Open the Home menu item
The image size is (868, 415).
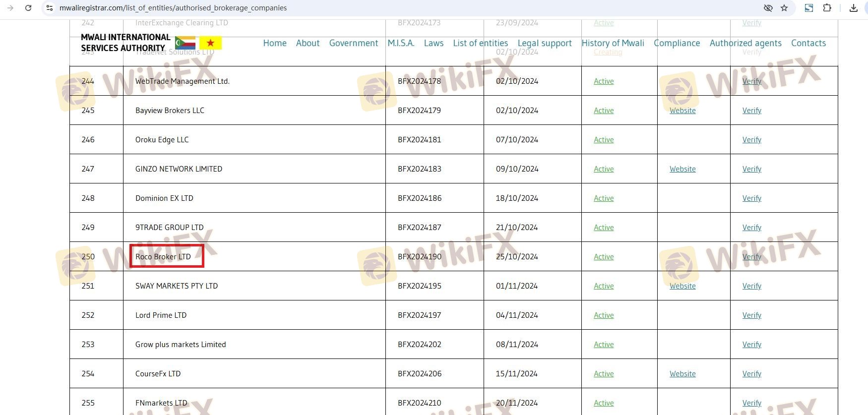pos(274,43)
